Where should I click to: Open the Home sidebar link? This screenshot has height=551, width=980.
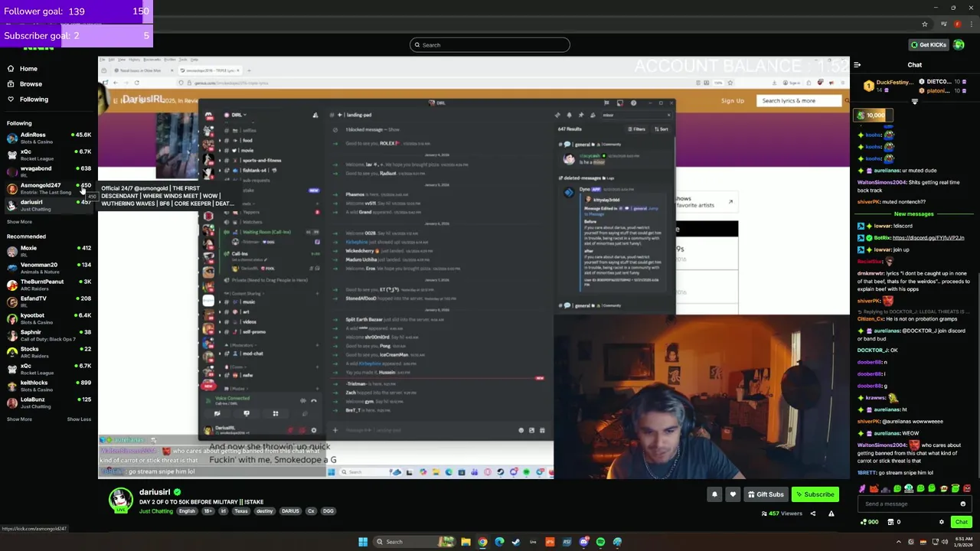coord(28,69)
